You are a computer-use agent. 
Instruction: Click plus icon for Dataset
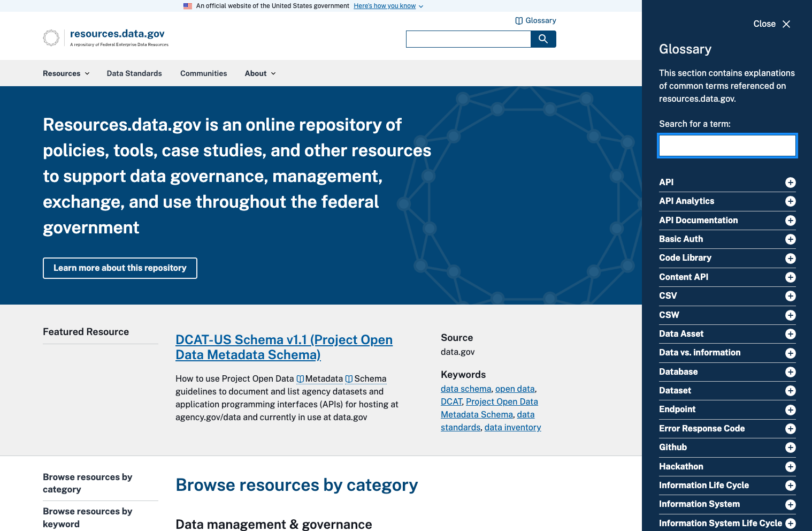tap(791, 391)
